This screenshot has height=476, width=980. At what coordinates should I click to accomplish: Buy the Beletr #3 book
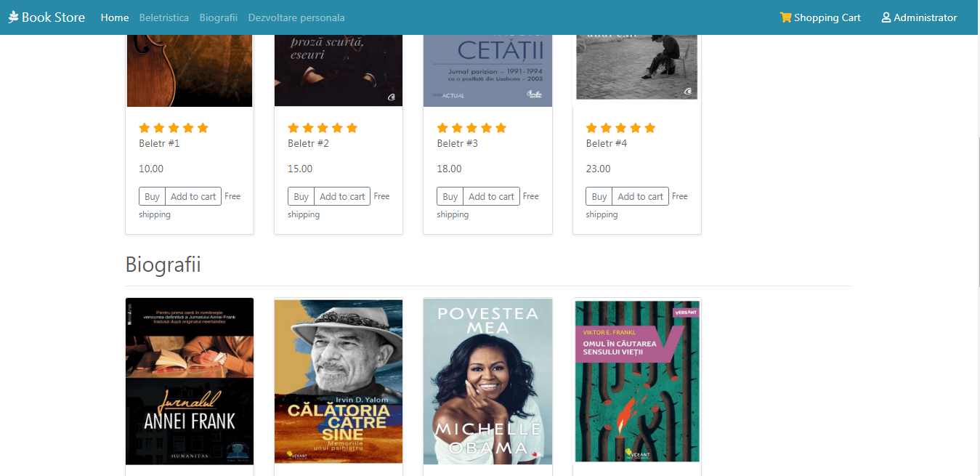(x=450, y=196)
